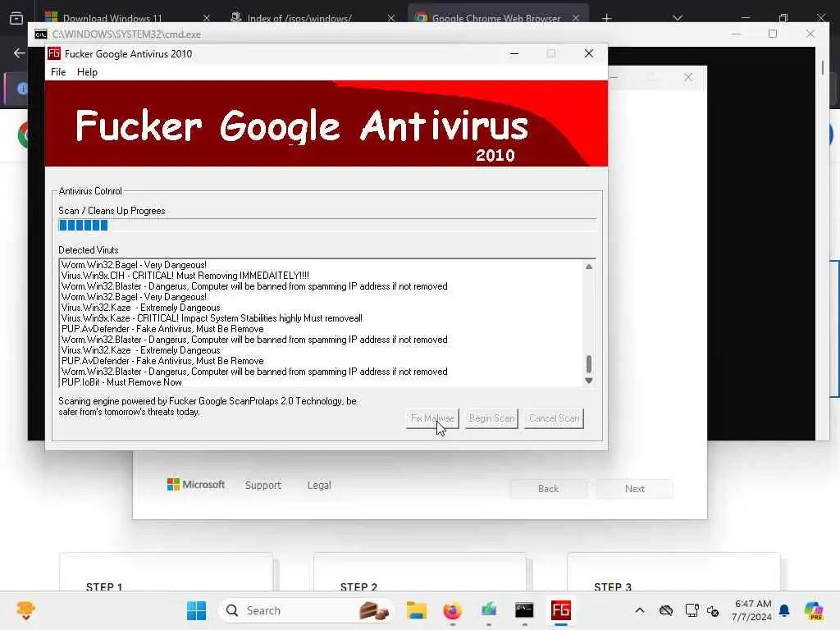Switch to Google Chrome Web Browser tab
This screenshot has height=630, width=840.
(495, 18)
